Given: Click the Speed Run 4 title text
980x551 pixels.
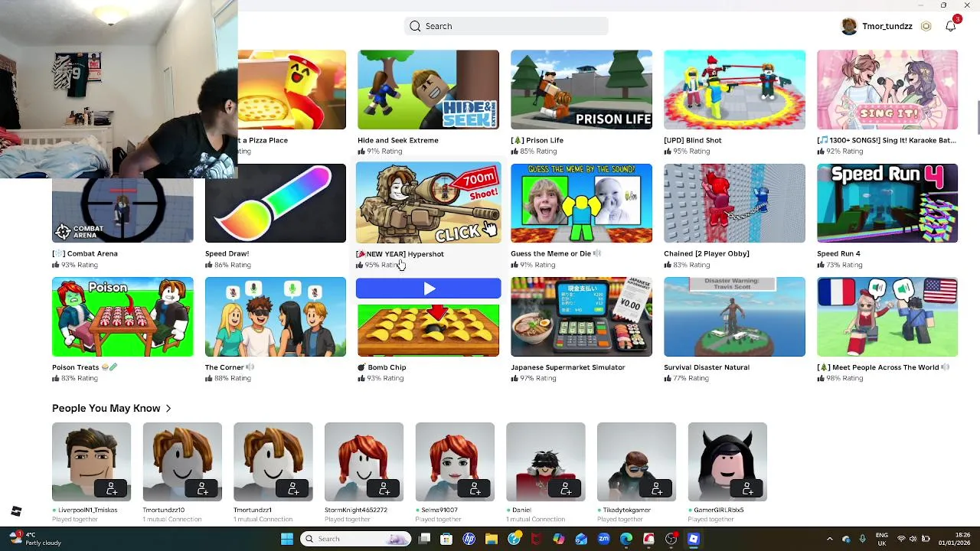Looking at the screenshot, I should pyautogui.click(x=838, y=253).
